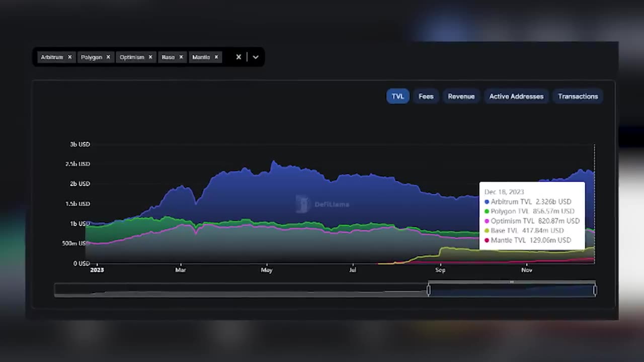Click the 2.5b USD axis label

coord(77,164)
